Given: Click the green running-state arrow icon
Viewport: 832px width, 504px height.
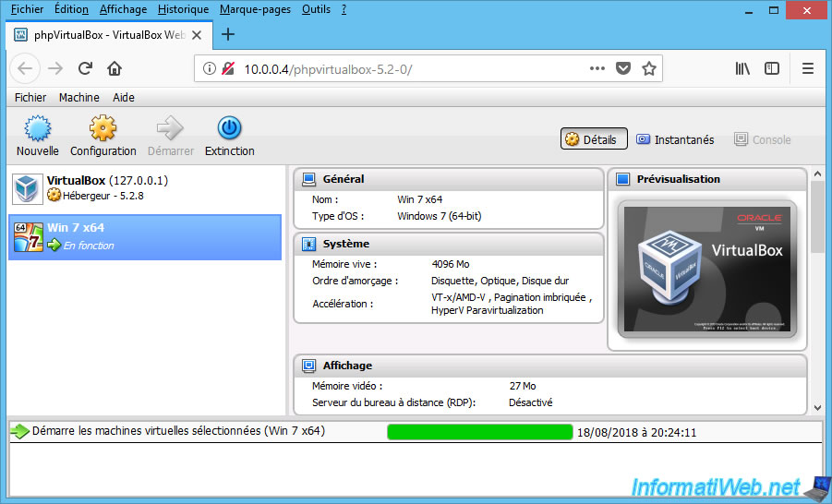Looking at the screenshot, I should pos(54,246).
